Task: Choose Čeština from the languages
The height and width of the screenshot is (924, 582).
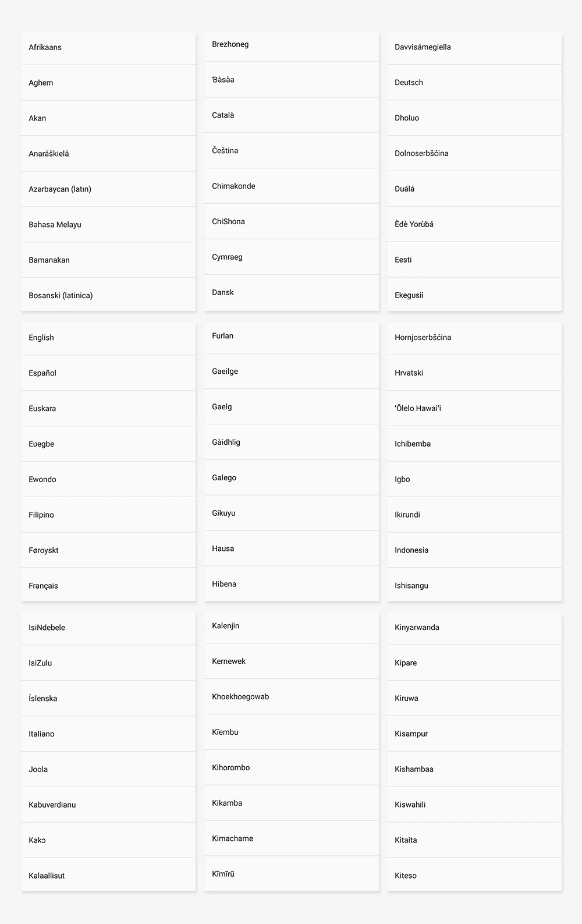Action: click(x=292, y=150)
